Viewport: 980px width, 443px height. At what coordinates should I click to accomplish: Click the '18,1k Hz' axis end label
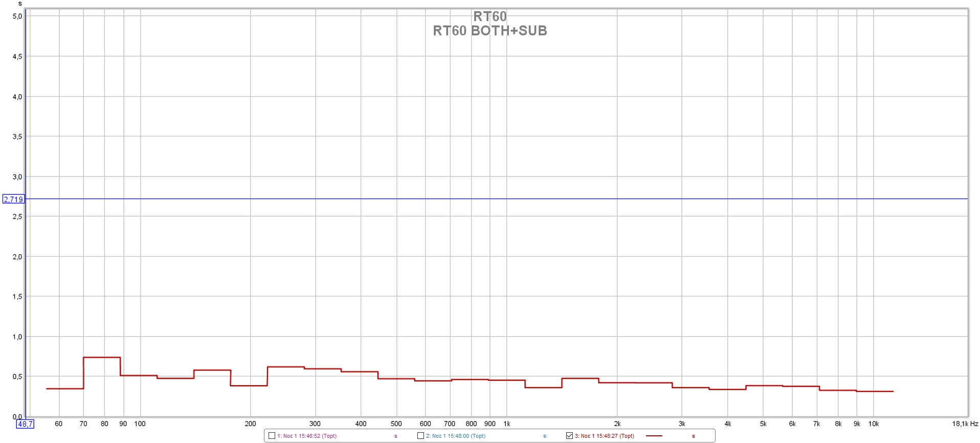(x=965, y=424)
